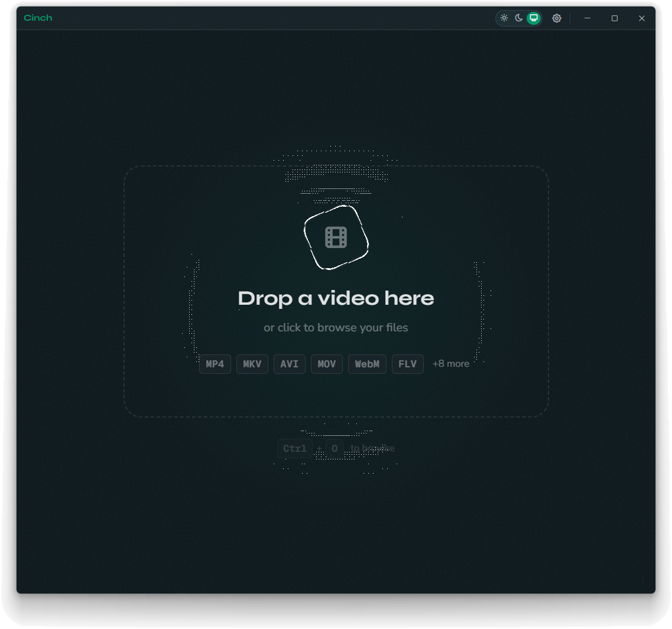
Task: Select the WebM format chip
Action: pos(367,364)
